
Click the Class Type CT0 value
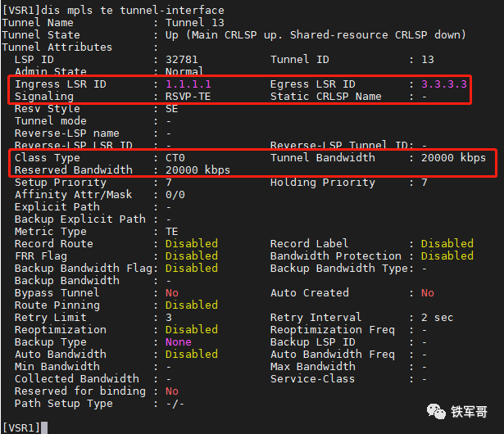[175, 158]
